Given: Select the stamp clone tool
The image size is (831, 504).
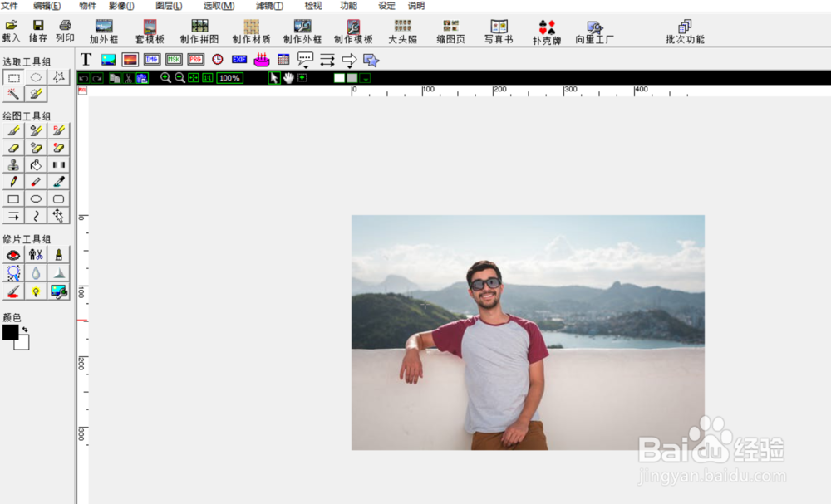Looking at the screenshot, I should (x=13, y=164).
